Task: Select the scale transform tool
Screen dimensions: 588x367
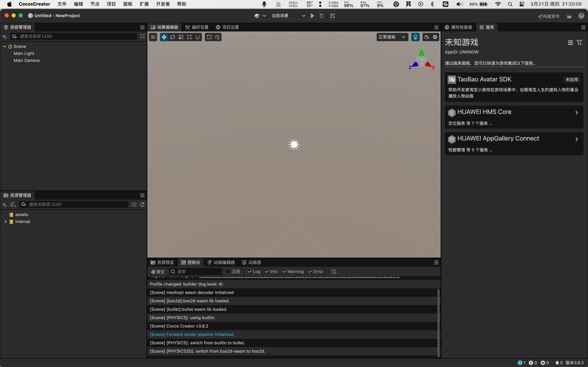Action: (181, 37)
